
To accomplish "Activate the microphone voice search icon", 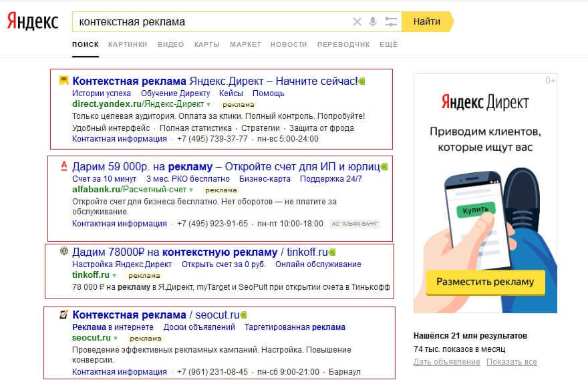I will [373, 21].
